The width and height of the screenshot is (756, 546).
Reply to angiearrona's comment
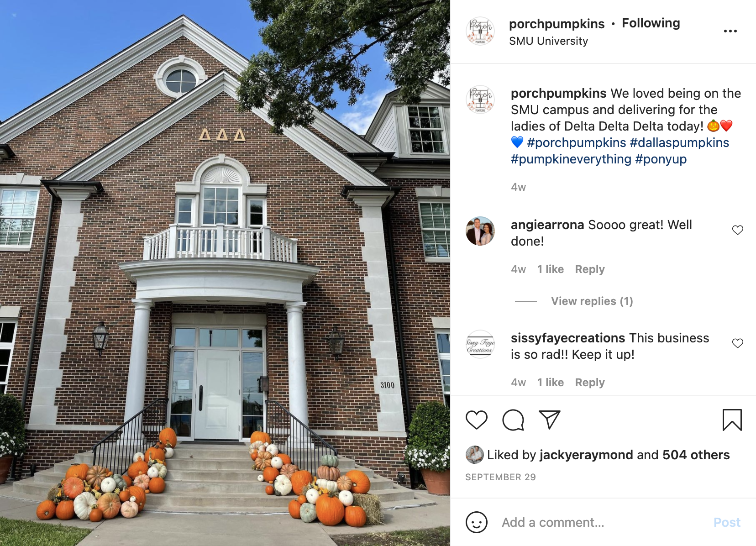(590, 269)
